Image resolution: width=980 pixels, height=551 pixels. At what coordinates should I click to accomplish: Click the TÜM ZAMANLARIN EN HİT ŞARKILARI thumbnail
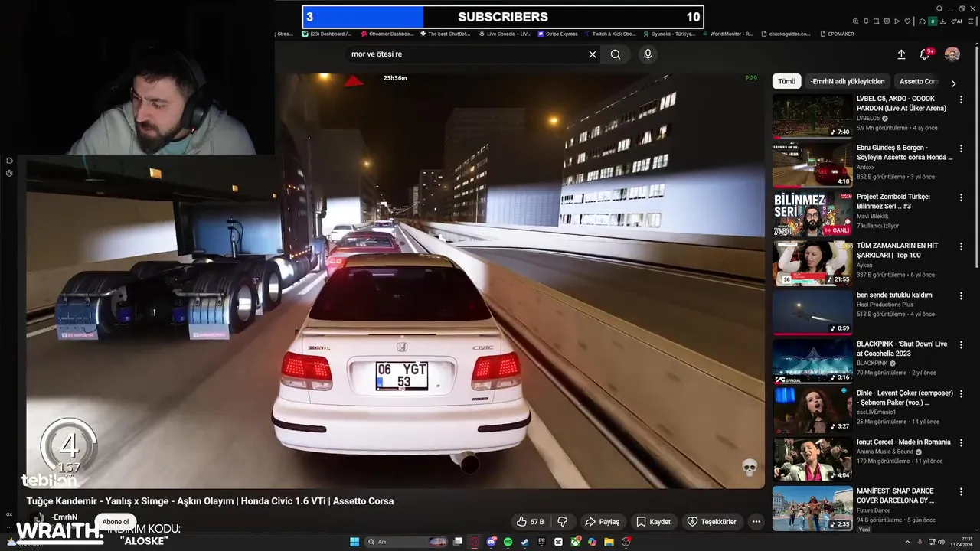[812, 263]
